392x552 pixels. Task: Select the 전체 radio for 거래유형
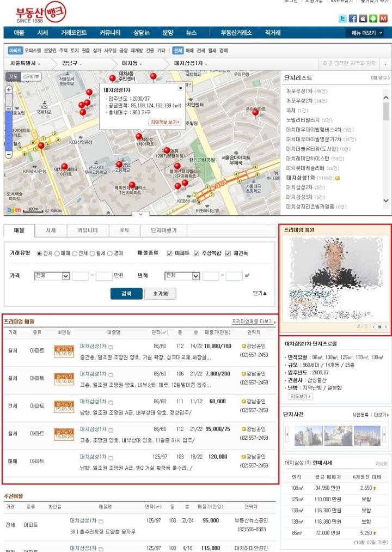tap(39, 253)
